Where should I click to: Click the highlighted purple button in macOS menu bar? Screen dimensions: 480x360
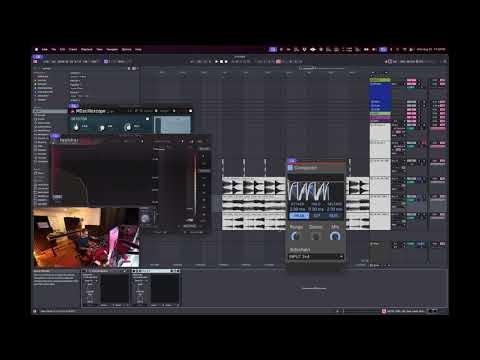[273, 49]
